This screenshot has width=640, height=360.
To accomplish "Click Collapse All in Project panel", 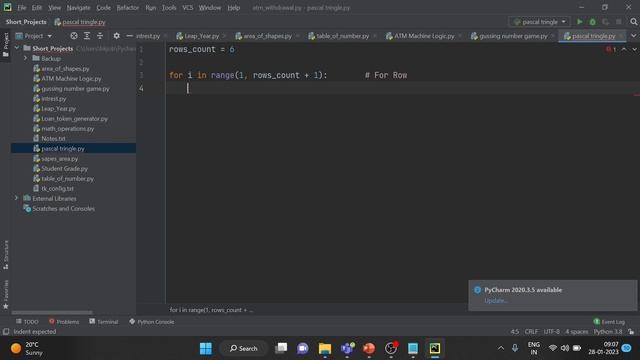I will click(x=100, y=36).
